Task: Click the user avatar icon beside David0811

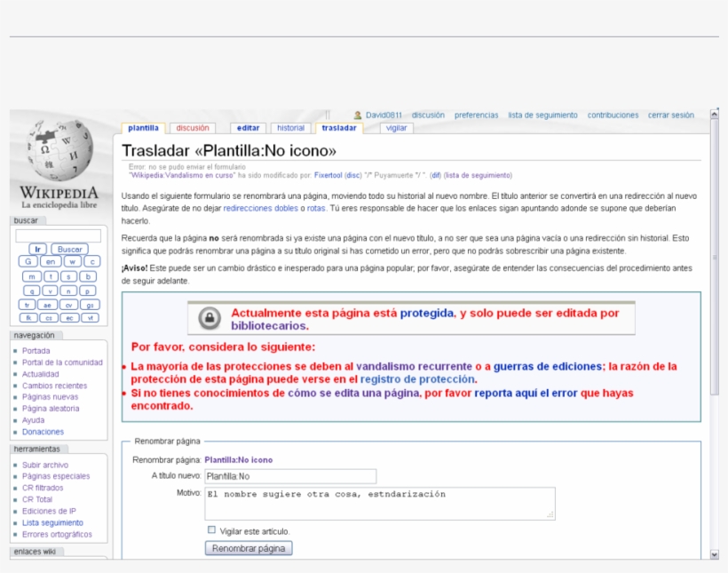Action: (358, 115)
